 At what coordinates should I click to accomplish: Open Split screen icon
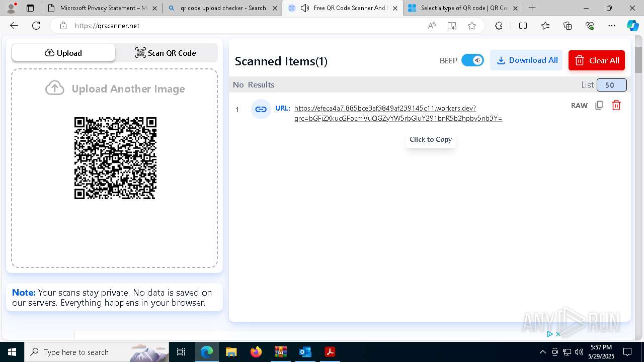click(523, 26)
